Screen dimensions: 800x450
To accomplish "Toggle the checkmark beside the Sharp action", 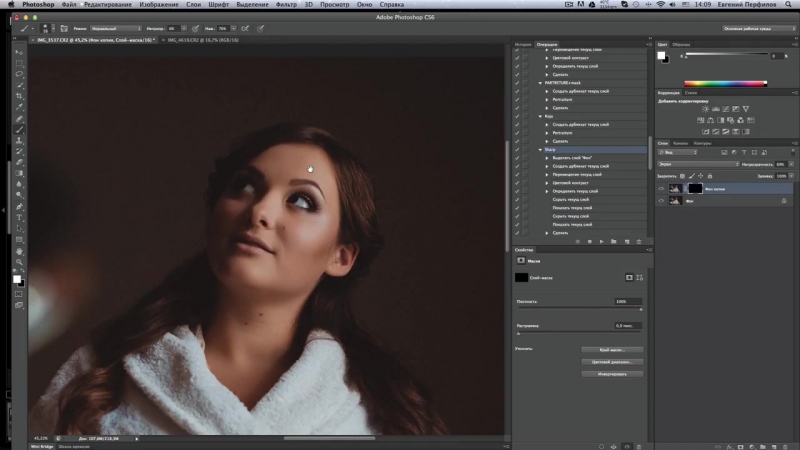I will [x=517, y=149].
